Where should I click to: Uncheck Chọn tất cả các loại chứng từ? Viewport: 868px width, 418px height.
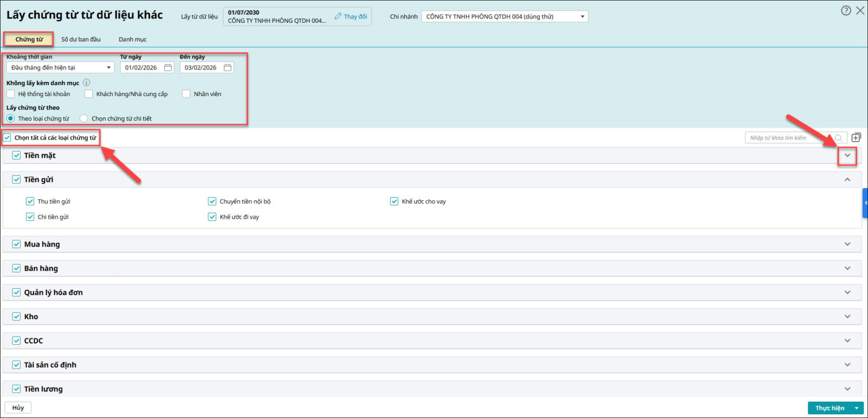point(7,138)
